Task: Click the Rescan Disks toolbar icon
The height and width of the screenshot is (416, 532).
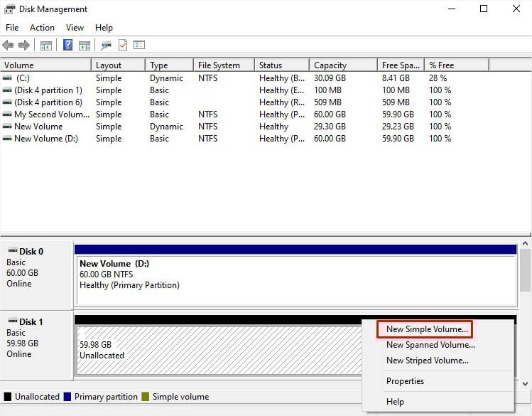Action: [106, 46]
